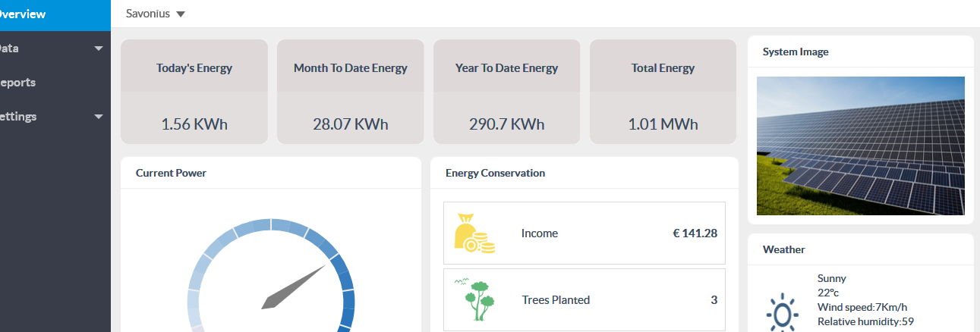Click the Total Energy card
The width and height of the screenshot is (980, 332).
pos(663,92)
